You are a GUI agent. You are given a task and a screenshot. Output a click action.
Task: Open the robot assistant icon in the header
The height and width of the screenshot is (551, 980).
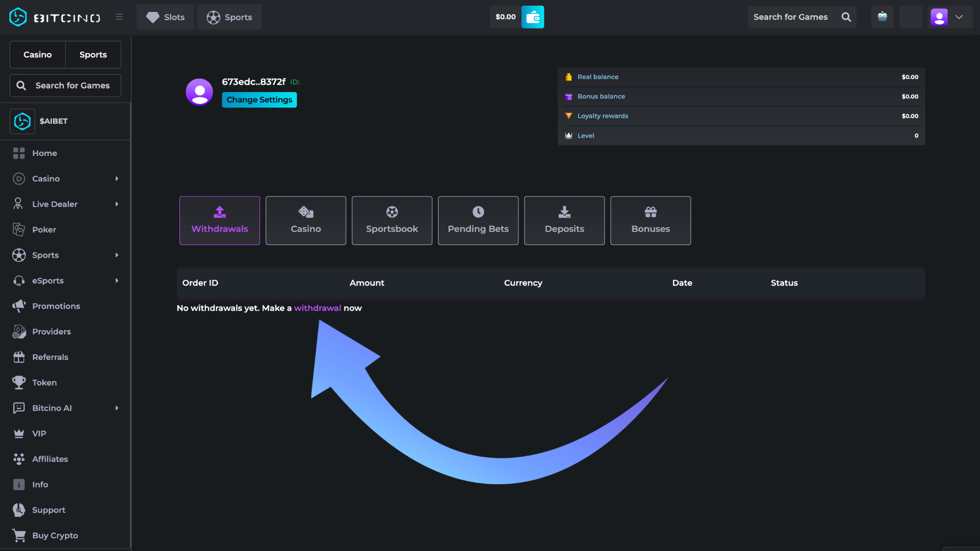882,17
